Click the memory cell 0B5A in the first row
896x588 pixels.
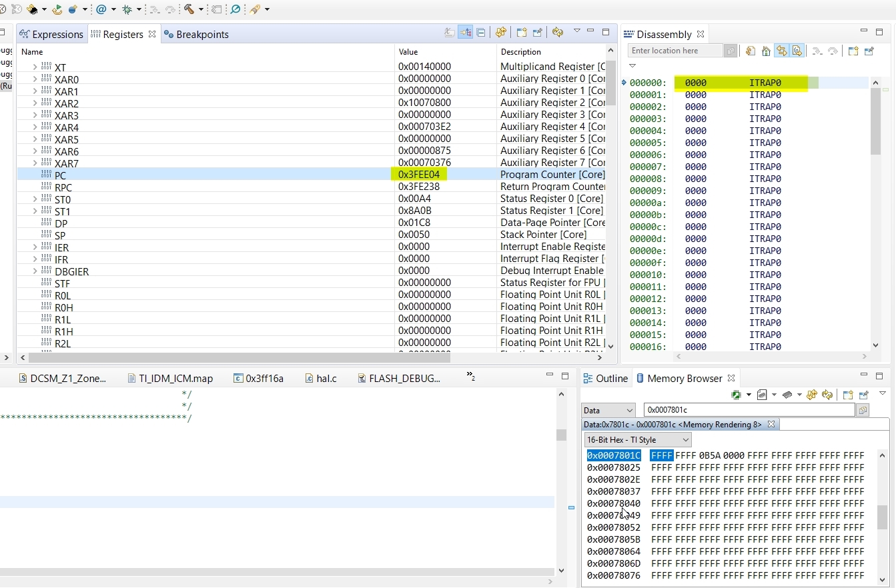pyautogui.click(x=710, y=455)
